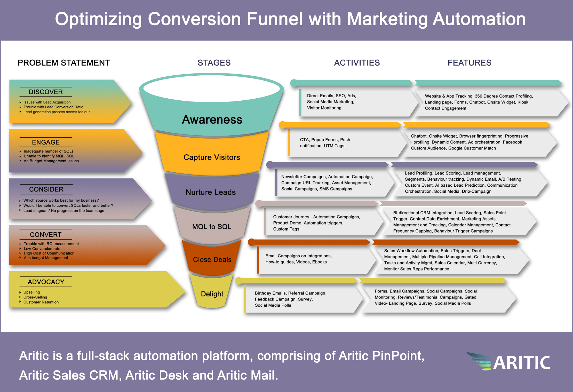Click the ACTIVITIES column header
573x392 pixels.
357,63
